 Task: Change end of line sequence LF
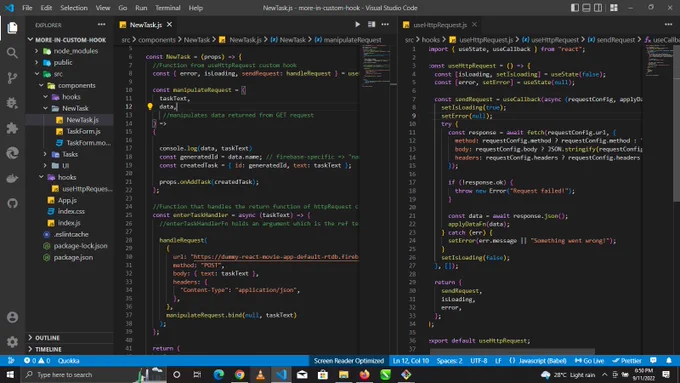[498, 360]
